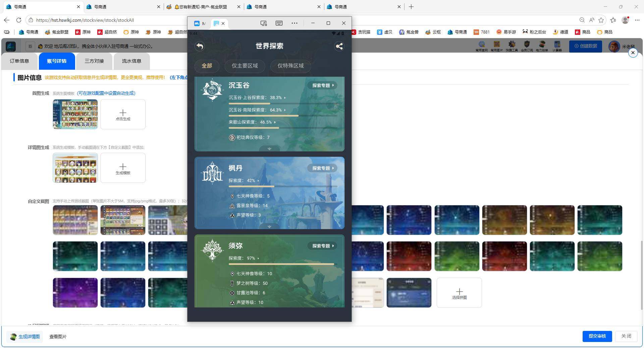Select the 仅特殊区域 filter

point(290,66)
